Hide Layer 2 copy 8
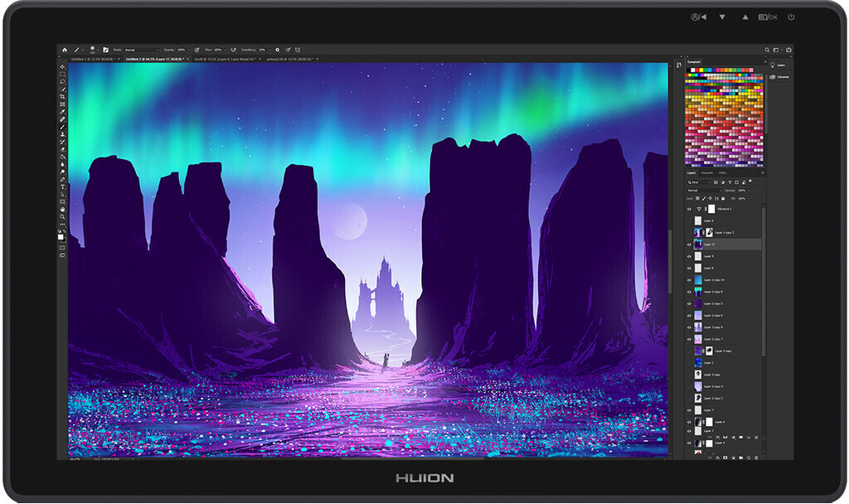This screenshot has height=504, width=849. (689, 293)
